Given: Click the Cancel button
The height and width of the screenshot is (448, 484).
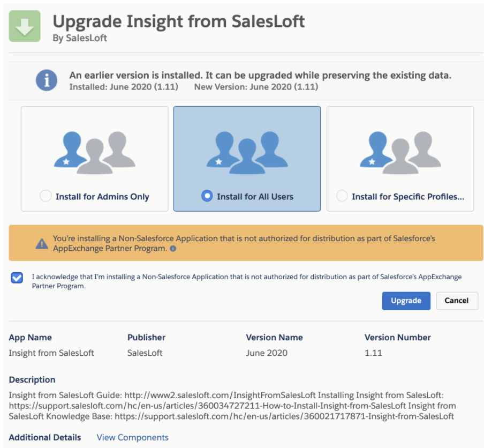Looking at the screenshot, I should point(457,301).
